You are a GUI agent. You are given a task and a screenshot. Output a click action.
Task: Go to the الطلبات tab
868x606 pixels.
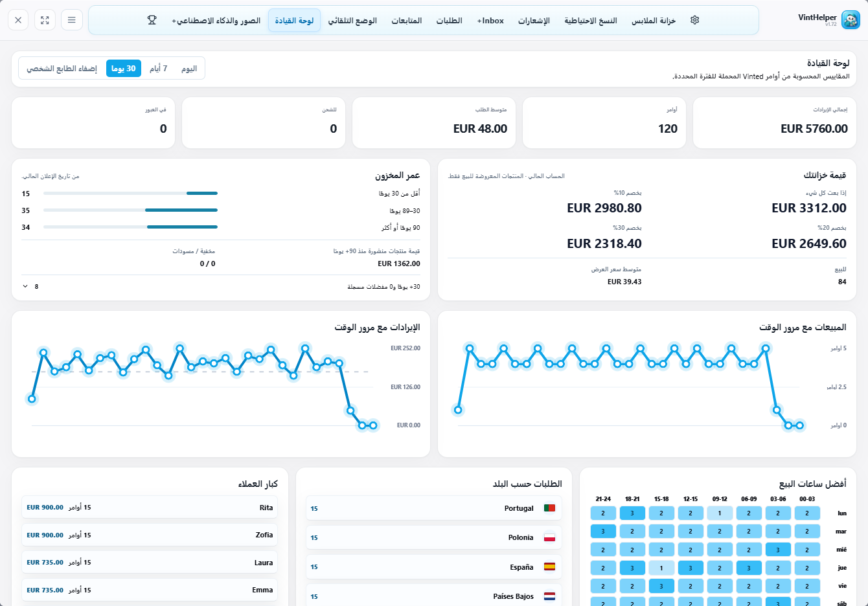(x=449, y=21)
